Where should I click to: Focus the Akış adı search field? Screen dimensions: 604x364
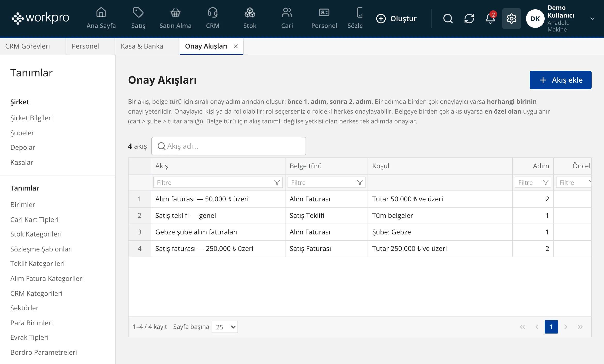click(x=228, y=146)
